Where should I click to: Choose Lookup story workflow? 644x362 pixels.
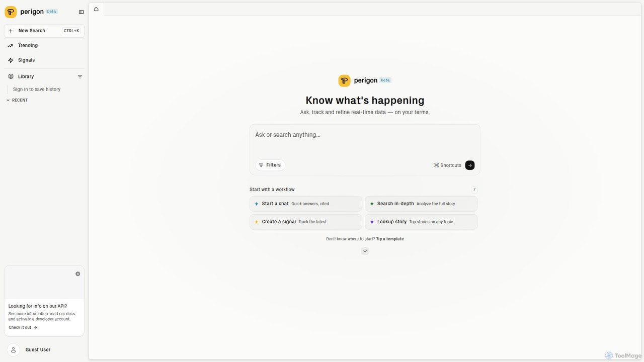click(421, 222)
